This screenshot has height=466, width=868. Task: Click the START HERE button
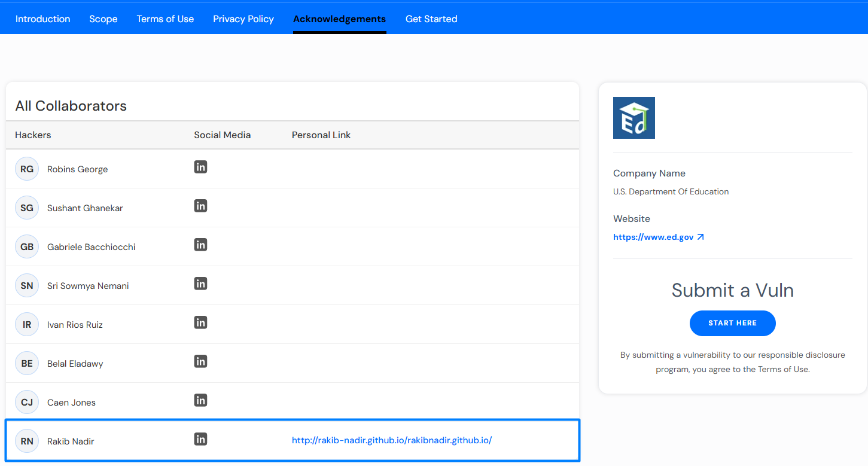pos(733,323)
